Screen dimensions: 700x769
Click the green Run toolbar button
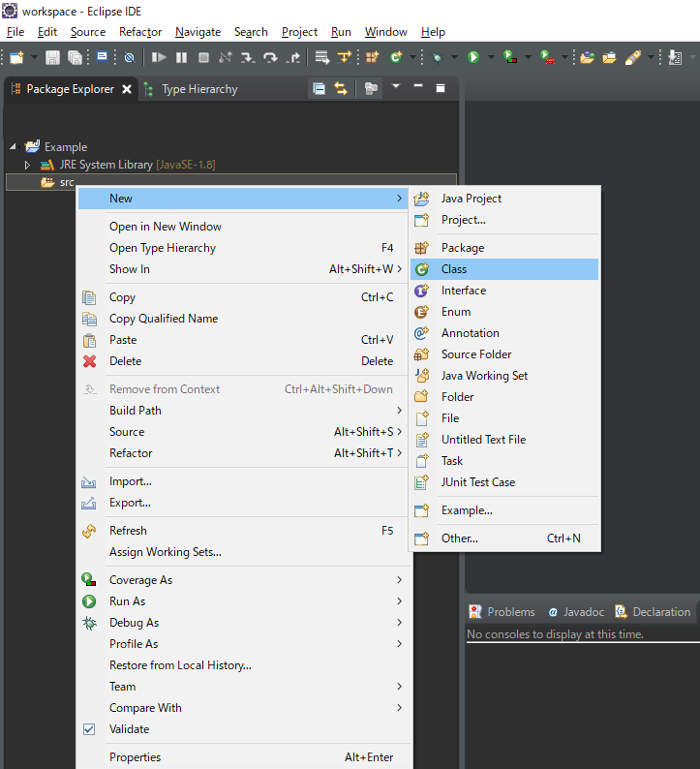point(473,57)
